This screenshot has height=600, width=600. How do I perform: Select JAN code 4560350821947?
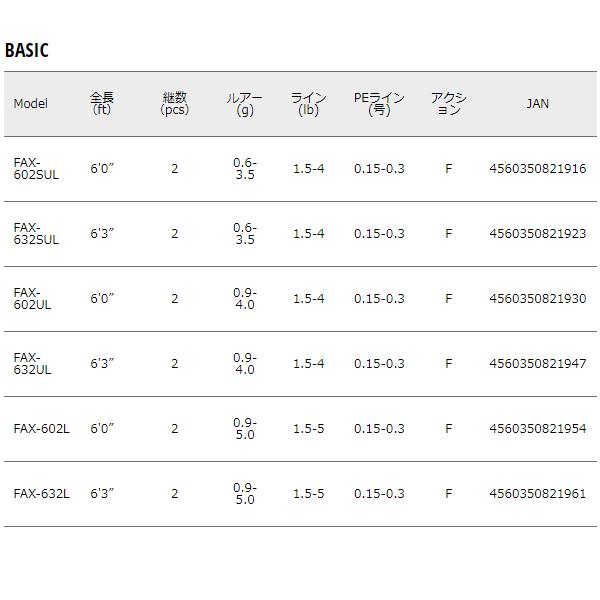[x=538, y=364]
